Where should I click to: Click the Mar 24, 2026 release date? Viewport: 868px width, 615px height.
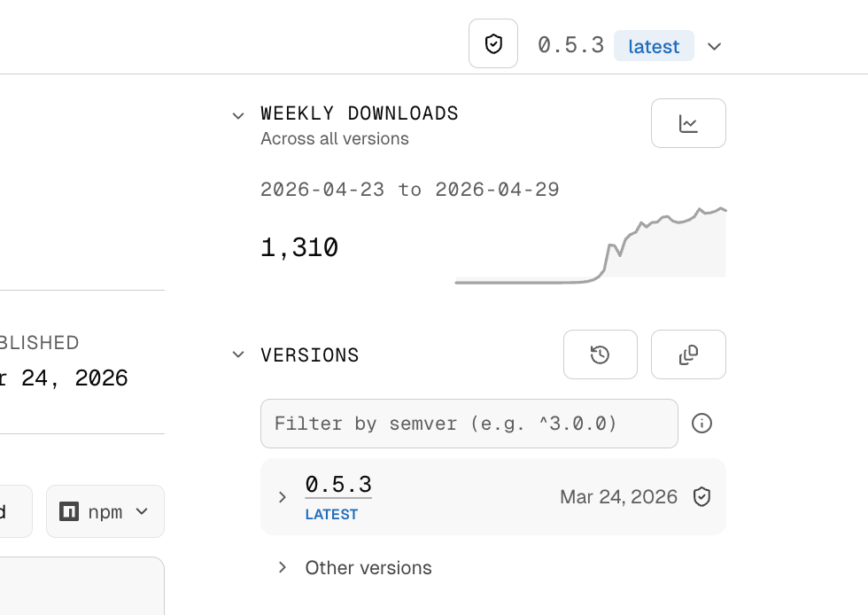[618, 497]
